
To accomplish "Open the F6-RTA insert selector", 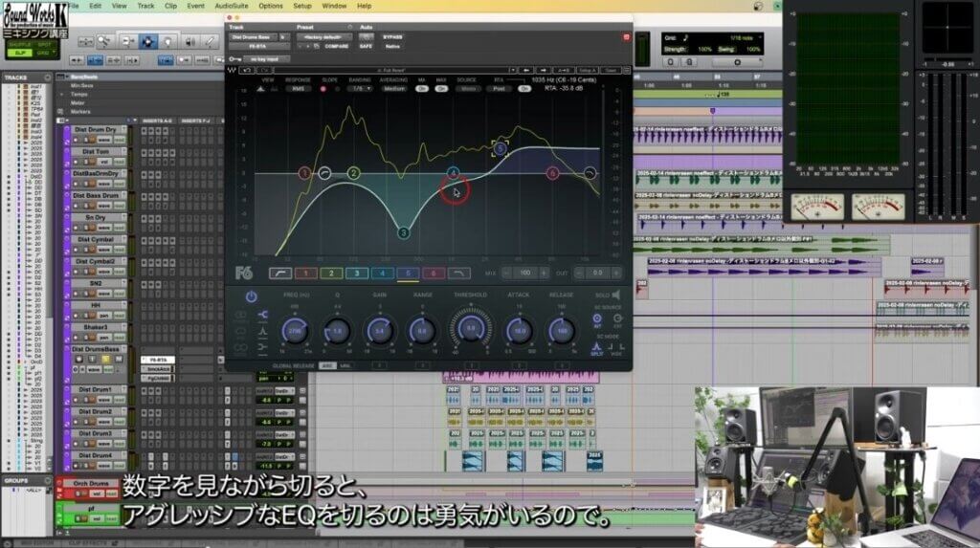I will click(x=257, y=46).
